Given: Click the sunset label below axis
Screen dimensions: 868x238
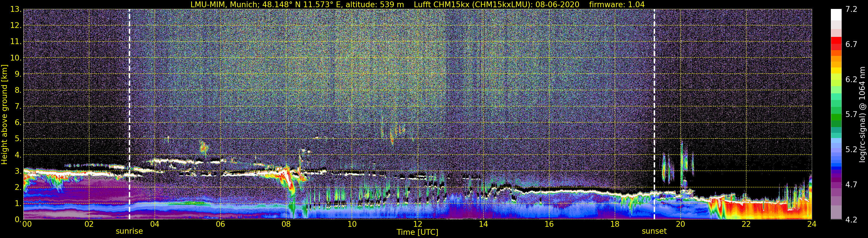Looking at the screenshot, I should 654,231.
